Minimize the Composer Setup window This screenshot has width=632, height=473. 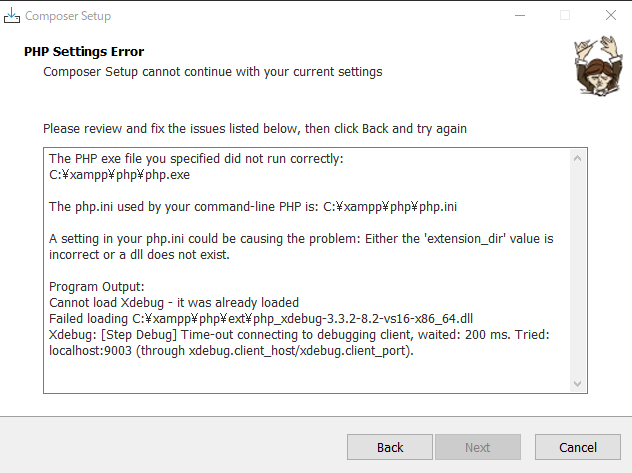pyautogui.click(x=519, y=16)
